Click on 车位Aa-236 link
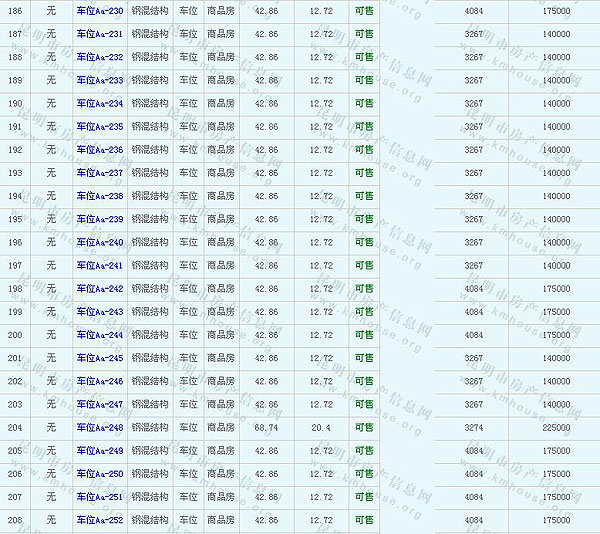The width and height of the screenshot is (600, 534). (100, 150)
